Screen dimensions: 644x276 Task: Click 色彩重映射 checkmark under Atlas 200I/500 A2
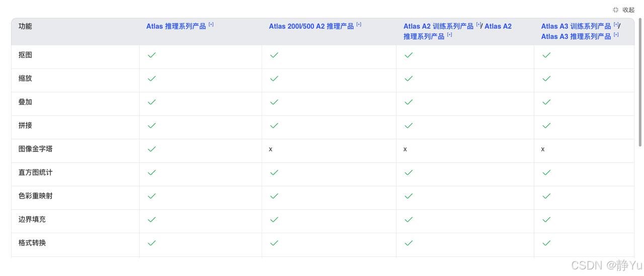pos(274,196)
